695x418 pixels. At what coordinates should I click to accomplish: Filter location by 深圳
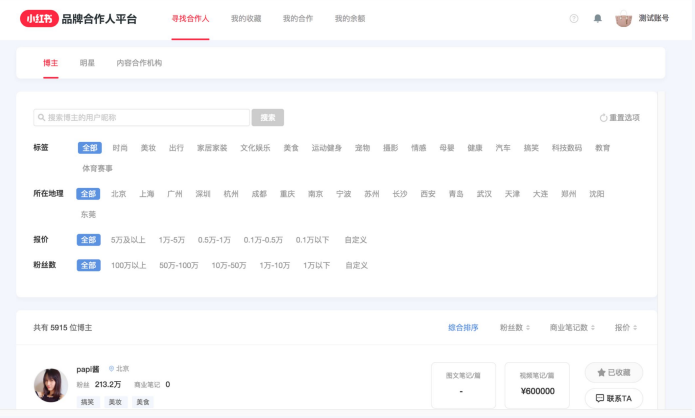(x=203, y=194)
